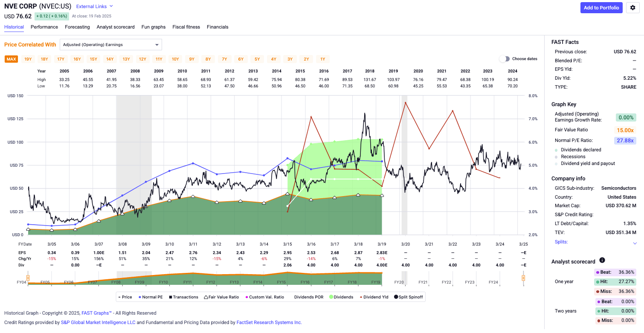Open the settings gear icon
The height and width of the screenshot is (333, 644).
pos(632,8)
